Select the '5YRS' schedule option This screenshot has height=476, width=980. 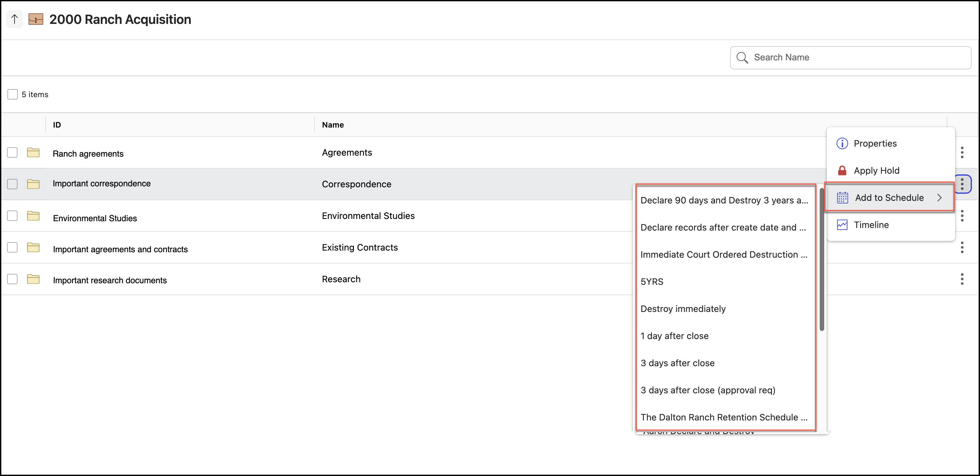click(652, 282)
